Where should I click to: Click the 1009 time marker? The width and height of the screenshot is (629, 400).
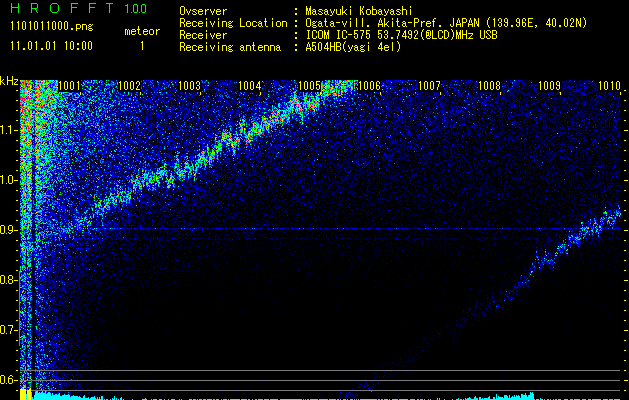point(550,86)
